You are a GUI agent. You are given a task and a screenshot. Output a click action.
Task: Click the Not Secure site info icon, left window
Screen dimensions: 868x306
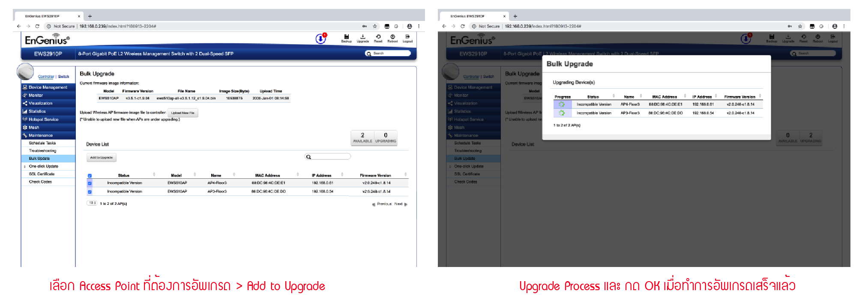click(48, 26)
